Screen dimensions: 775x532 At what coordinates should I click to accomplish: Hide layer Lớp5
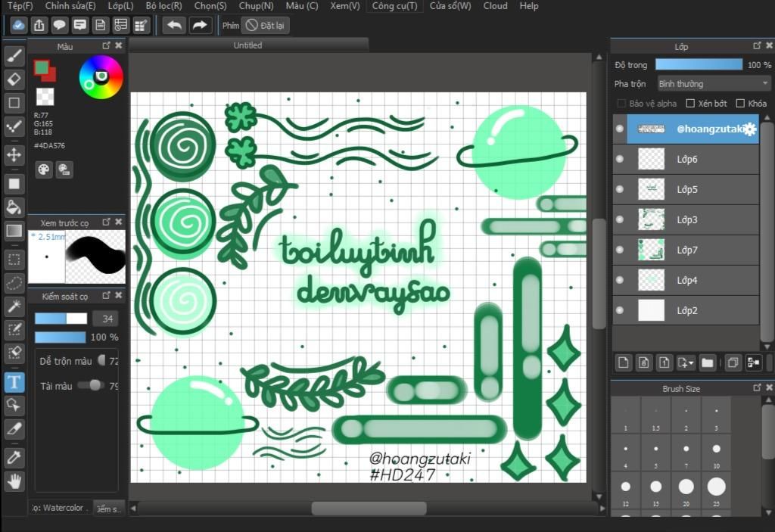(x=620, y=189)
